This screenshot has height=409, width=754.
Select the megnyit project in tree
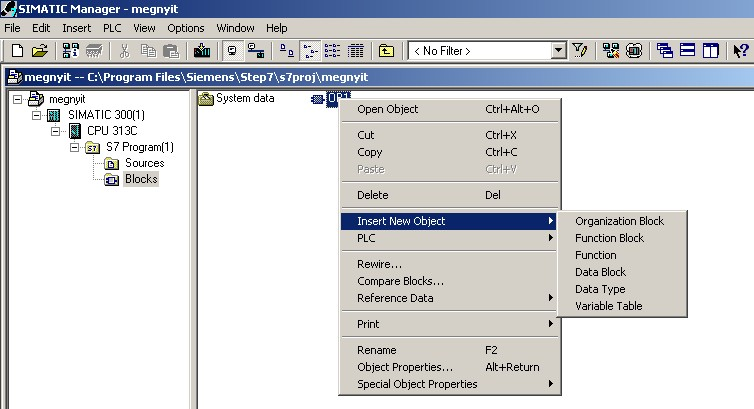click(x=67, y=99)
